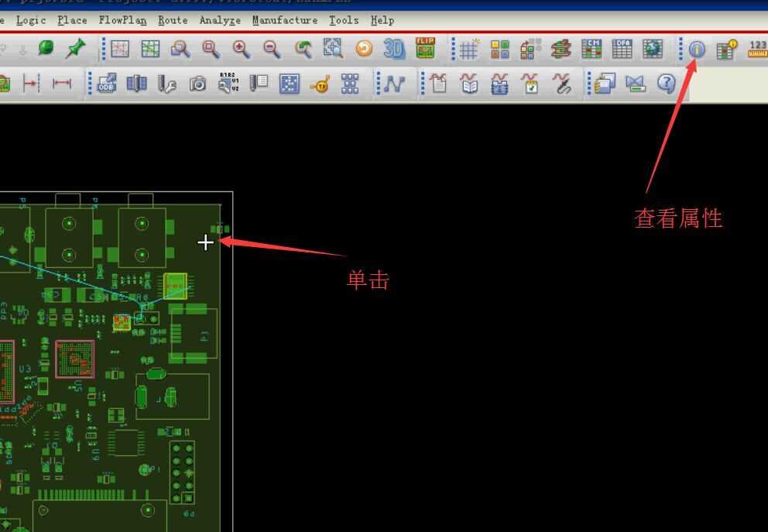Click the shadow mode toggle icon
Screen dimensions: 768x532
pos(530,49)
